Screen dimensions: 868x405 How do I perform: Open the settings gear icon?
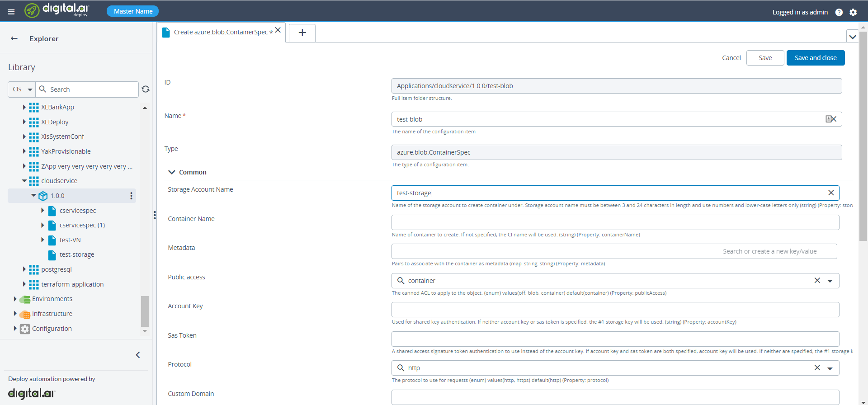point(853,12)
